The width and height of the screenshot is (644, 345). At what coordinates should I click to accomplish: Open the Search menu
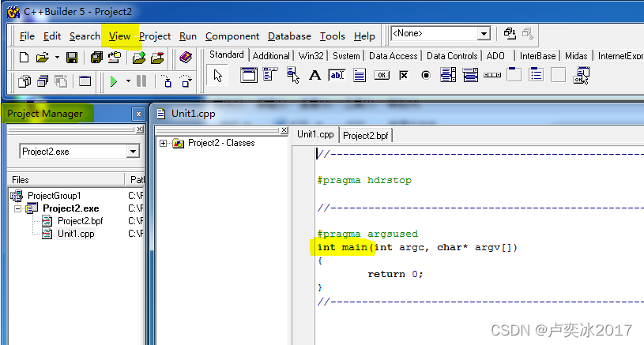click(85, 36)
